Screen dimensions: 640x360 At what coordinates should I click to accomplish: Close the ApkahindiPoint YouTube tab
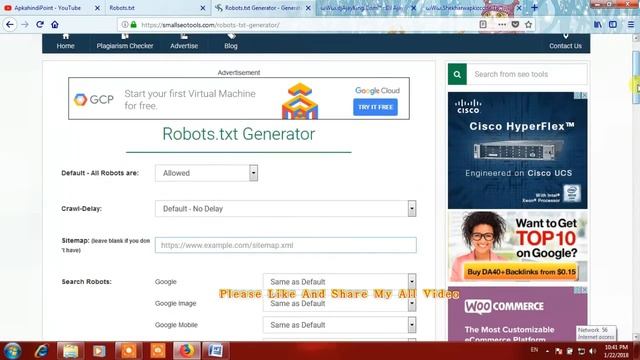(x=97, y=8)
